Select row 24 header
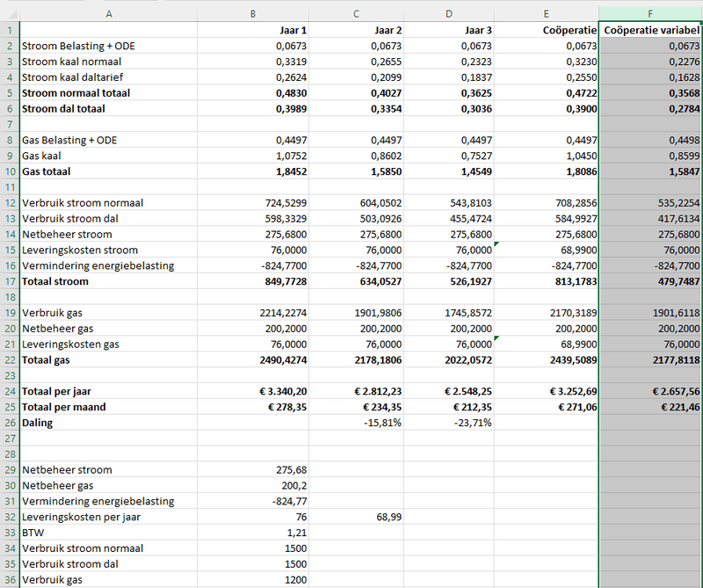Image resolution: width=703 pixels, height=588 pixels. tap(10, 391)
